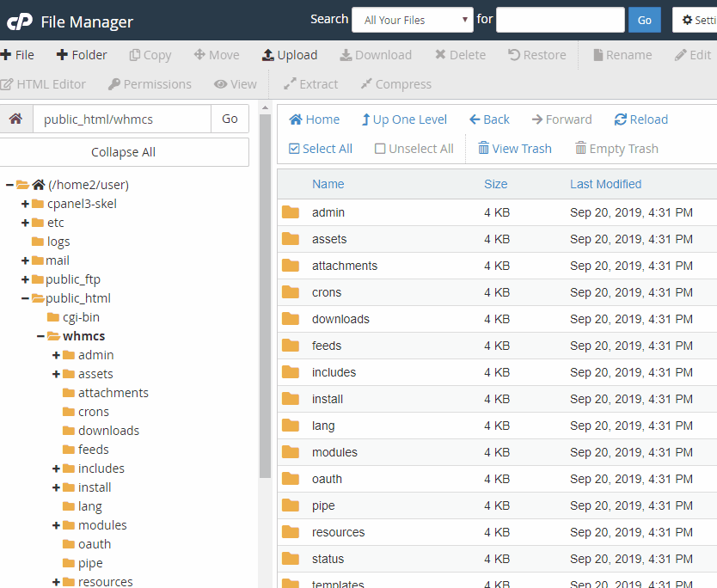This screenshot has width=717, height=588.
Task: Click the Move toolbar icon
Action: click(199, 55)
